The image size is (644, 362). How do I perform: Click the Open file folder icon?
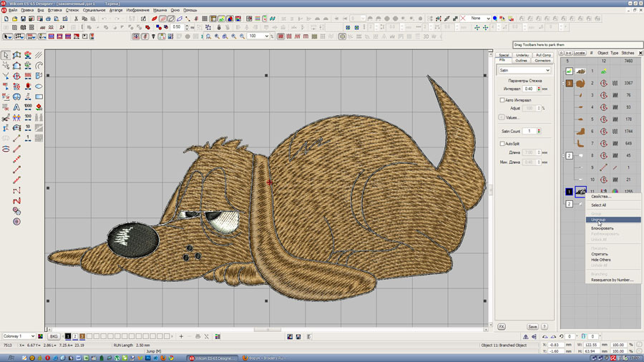click(x=15, y=19)
